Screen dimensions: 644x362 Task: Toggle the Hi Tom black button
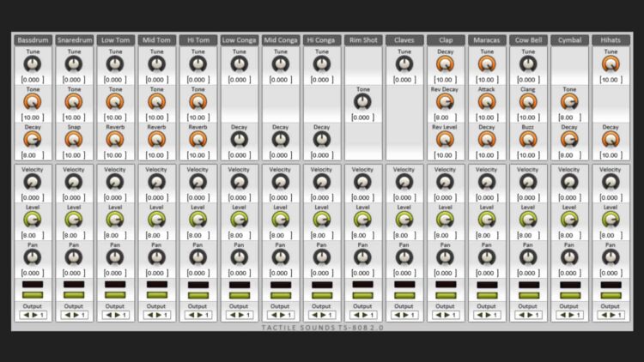click(198, 284)
